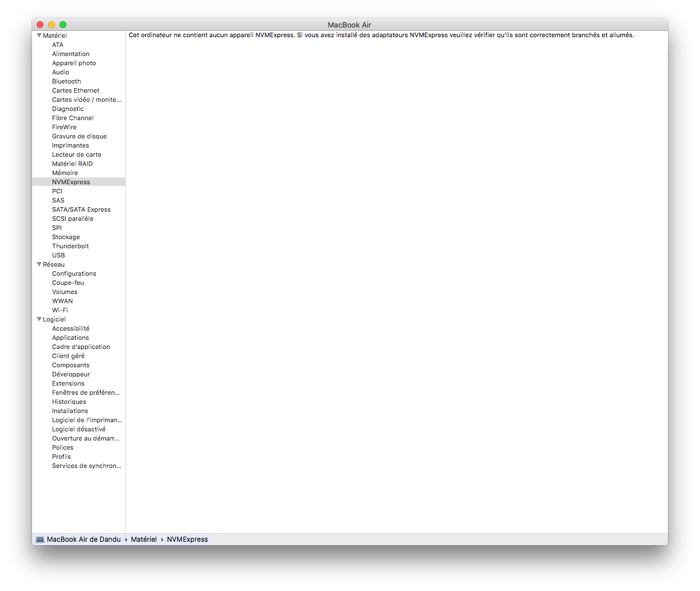Image resolution: width=700 pixels, height=591 pixels.
Task: Click the Logiciel section header label
Action: [54, 319]
